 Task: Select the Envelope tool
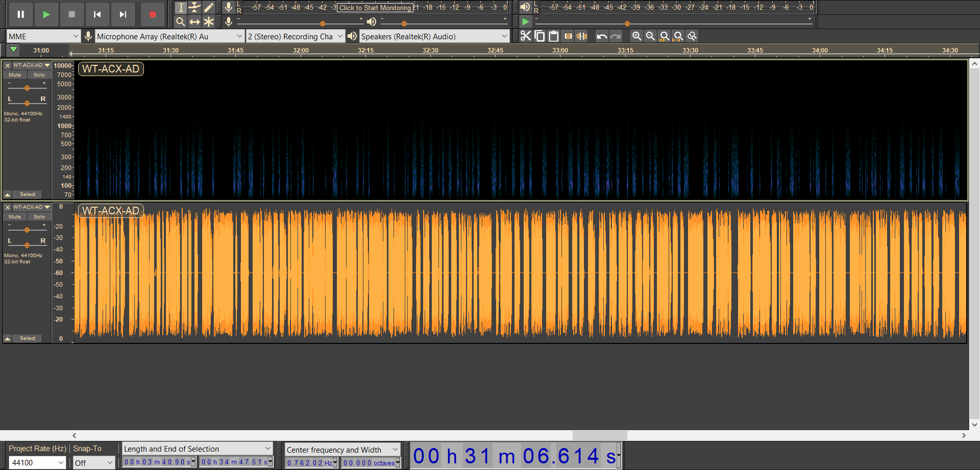194,7
